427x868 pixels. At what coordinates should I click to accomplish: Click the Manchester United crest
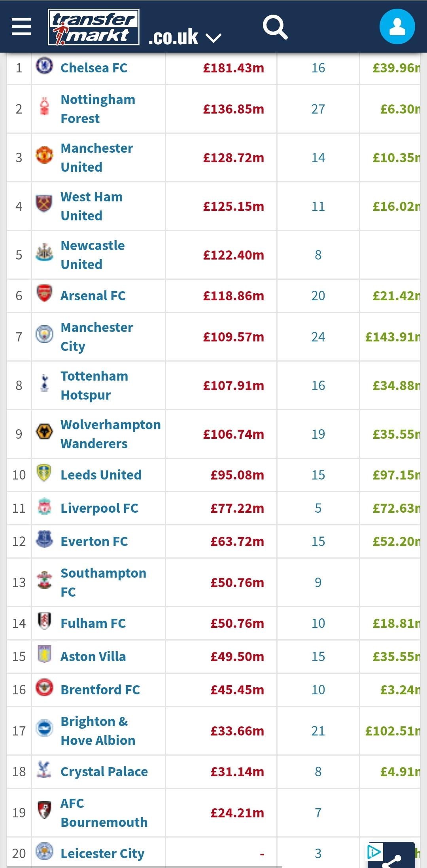44,155
